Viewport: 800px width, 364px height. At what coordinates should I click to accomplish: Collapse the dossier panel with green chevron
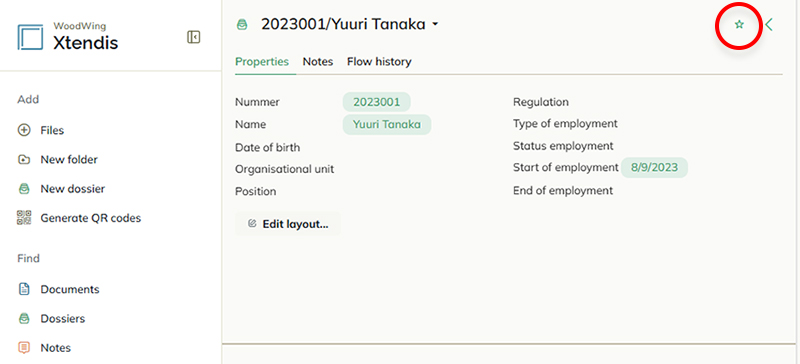pyautogui.click(x=769, y=25)
